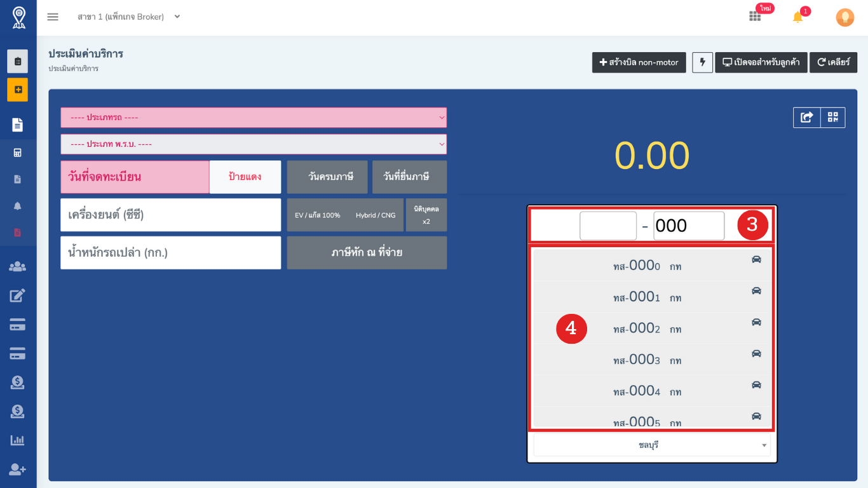Select the ทส-0001 กท plate row
Viewport: 868px width, 488px height.
pos(652,297)
